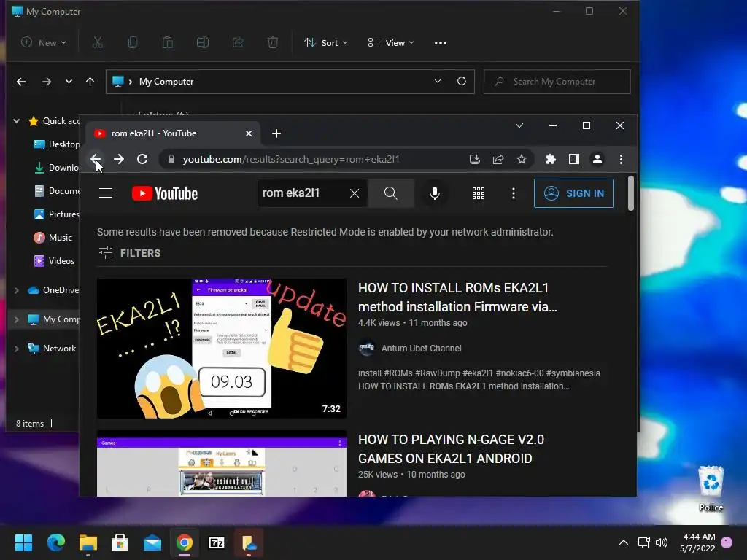This screenshot has height=560, width=747.
Task: Select Desktop in Explorer sidebar
Action: (x=56, y=144)
